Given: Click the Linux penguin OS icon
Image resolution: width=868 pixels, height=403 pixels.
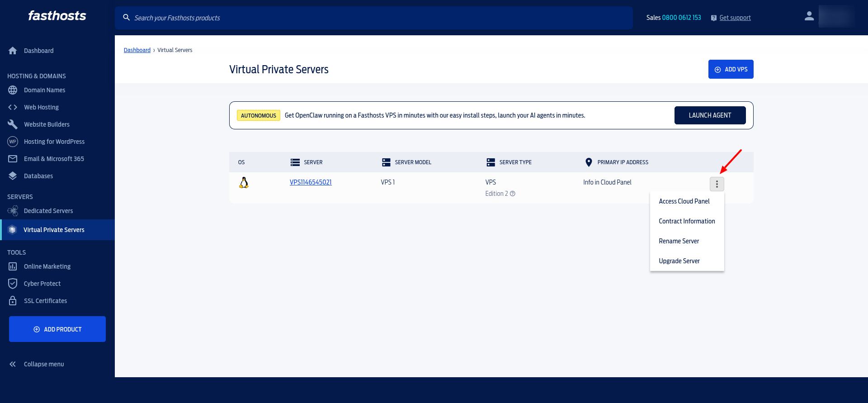Looking at the screenshot, I should pos(244,183).
